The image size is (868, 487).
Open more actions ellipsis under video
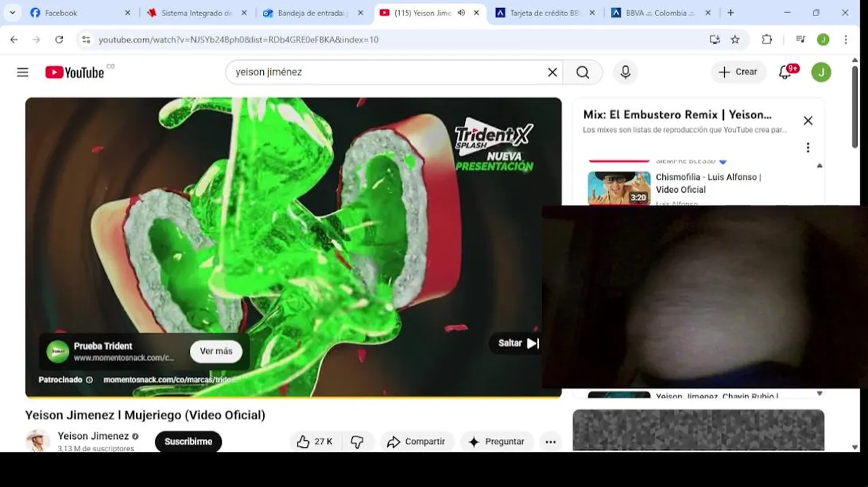pos(550,442)
